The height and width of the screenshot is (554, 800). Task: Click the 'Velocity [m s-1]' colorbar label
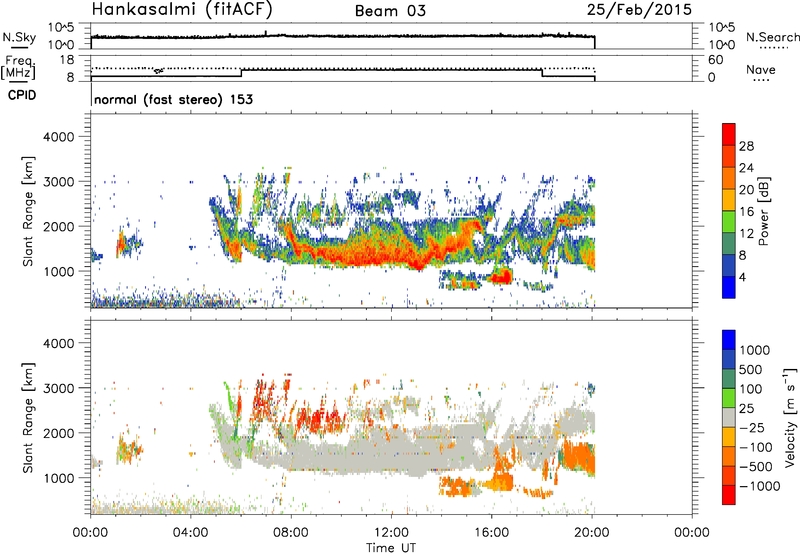click(790, 417)
